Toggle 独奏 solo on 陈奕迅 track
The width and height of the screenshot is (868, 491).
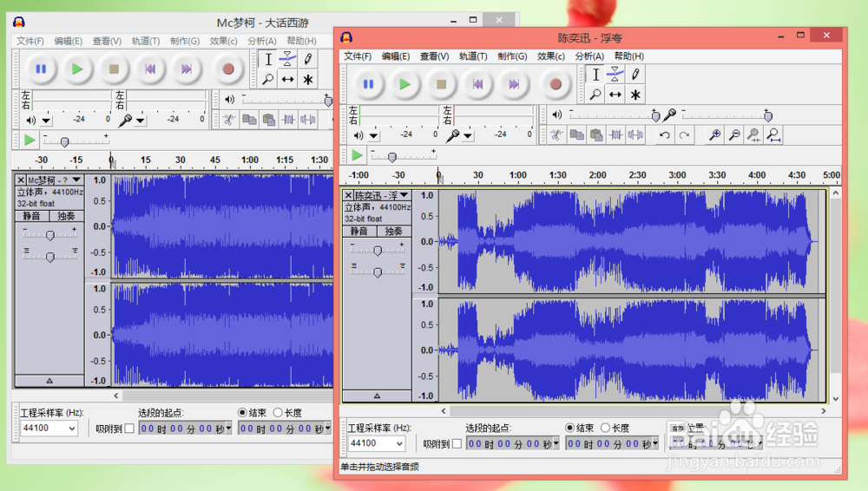point(393,231)
